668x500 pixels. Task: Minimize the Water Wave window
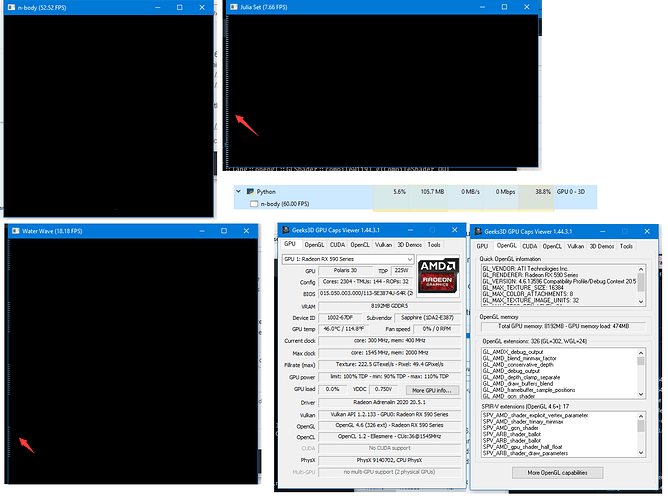(202, 231)
